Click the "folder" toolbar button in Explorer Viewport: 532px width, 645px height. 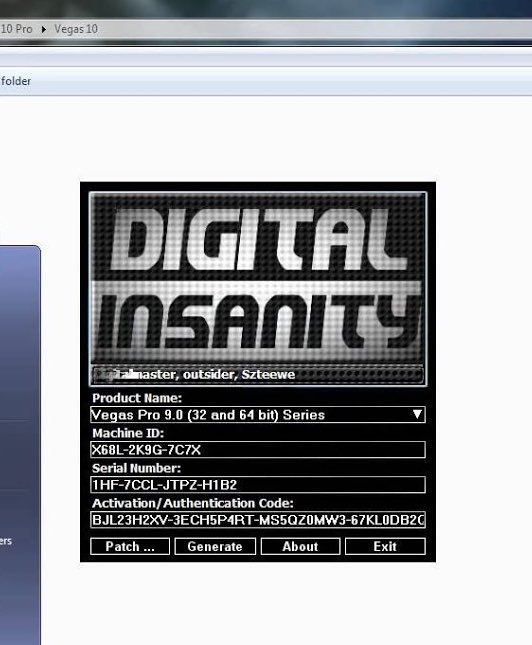[16, 81]
